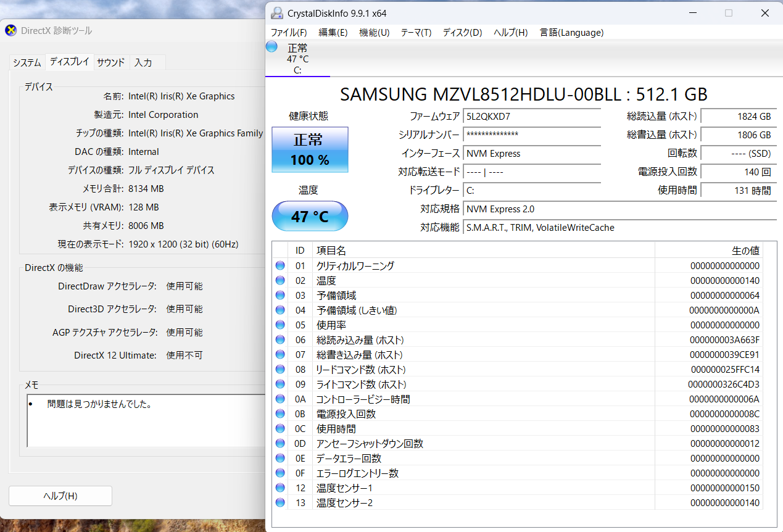Open the テーマ(T) menu
The height and width of the screenshot is (532, 783).
[x=416, y=33]
